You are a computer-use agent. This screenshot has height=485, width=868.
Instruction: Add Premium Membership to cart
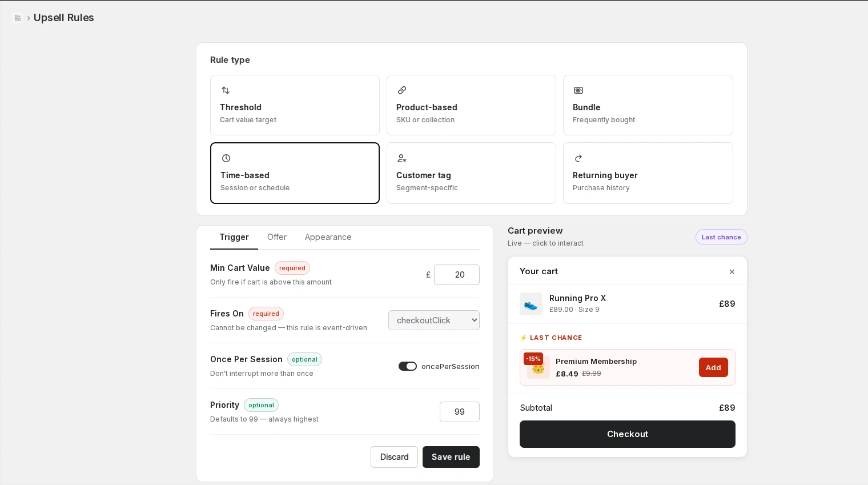tap(713, 367)
